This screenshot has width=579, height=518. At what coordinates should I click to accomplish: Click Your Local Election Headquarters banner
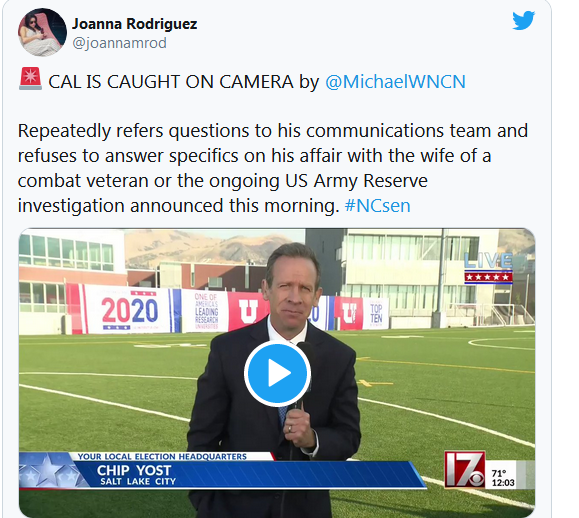162,456
